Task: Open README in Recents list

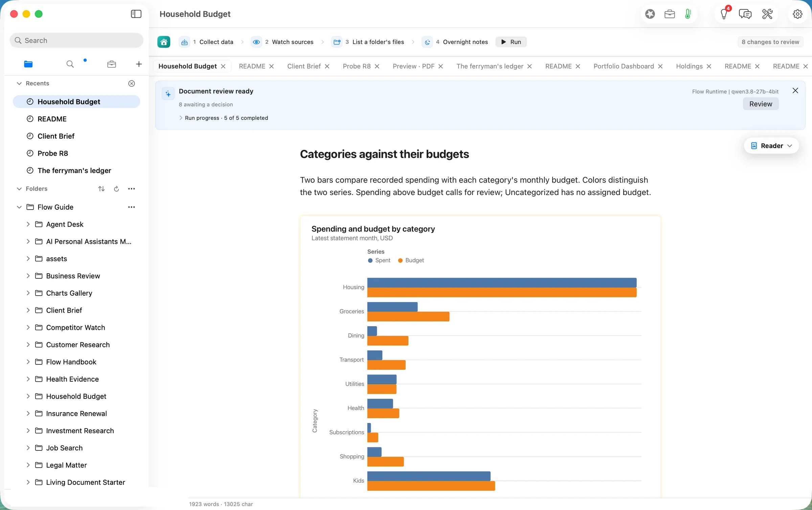Action: point(76,119)
